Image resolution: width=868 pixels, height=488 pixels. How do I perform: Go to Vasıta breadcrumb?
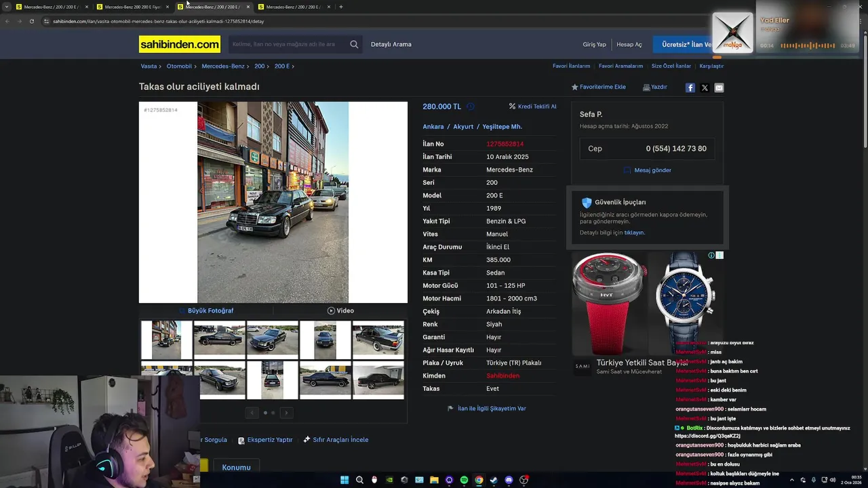(x=149, y=66)
